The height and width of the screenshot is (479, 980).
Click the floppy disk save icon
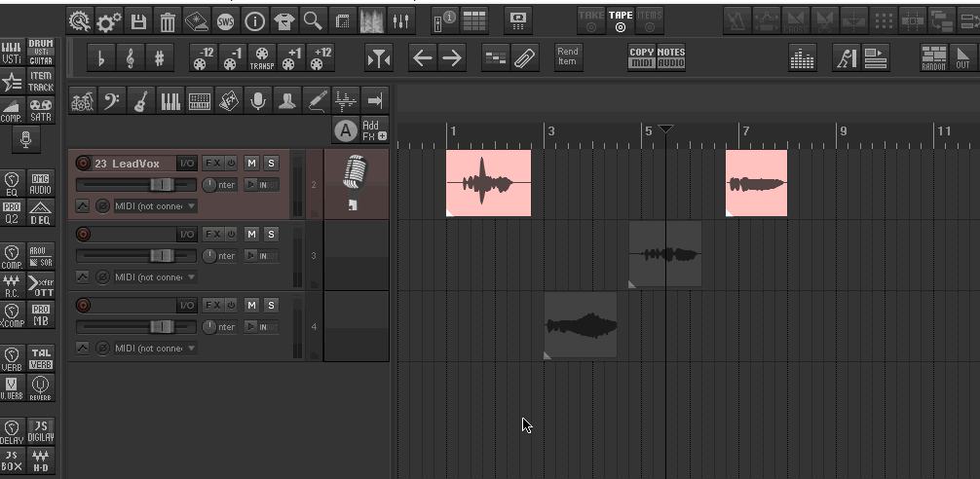coord(138,21)
